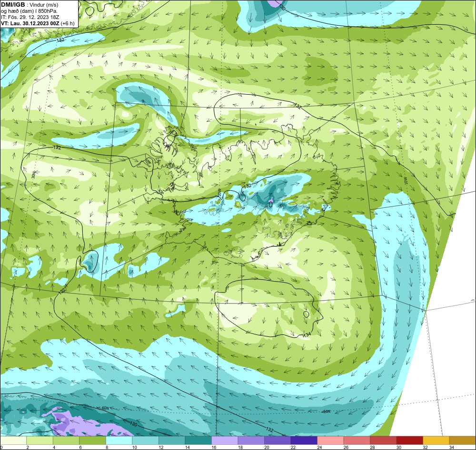Viewport: 476px width, 450px height.
Task: Click the '10W' longitude label
Action: click(x=405, y=181)
